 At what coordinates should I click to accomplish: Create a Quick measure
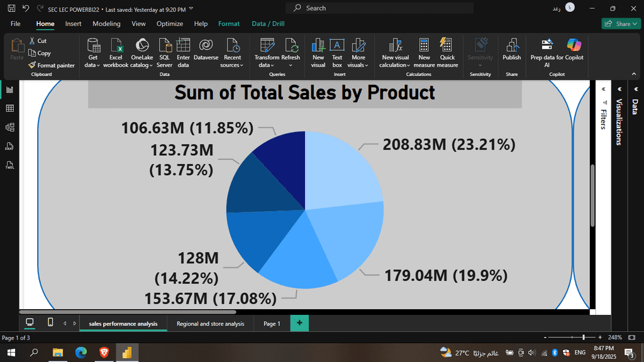[447, 47]
